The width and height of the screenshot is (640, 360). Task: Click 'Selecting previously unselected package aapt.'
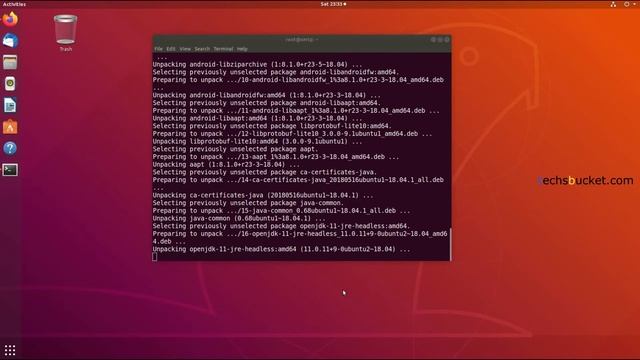(235, 149)
